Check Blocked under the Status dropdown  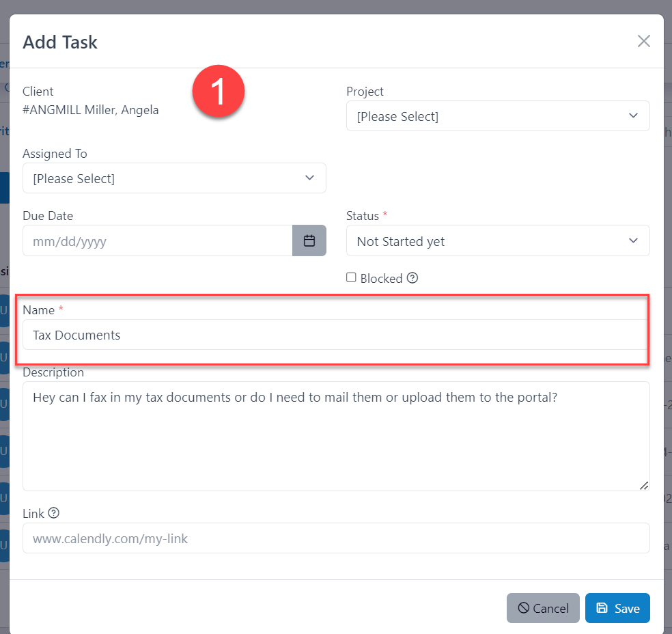point(351,277)
